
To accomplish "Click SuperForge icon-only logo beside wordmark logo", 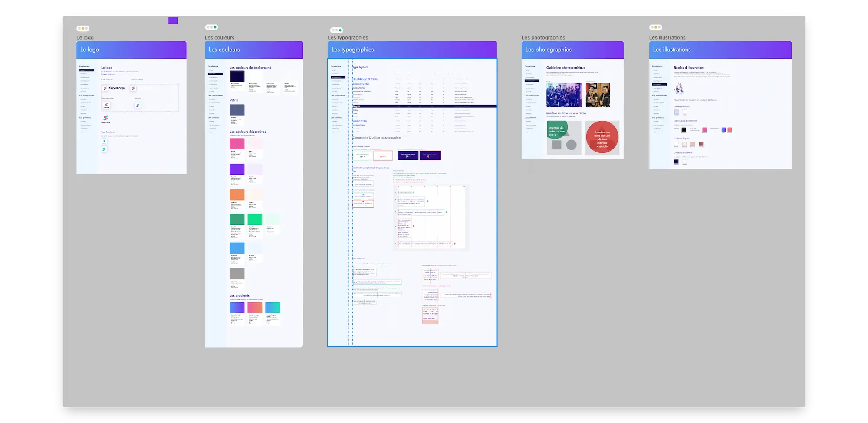I will point(133,88).
